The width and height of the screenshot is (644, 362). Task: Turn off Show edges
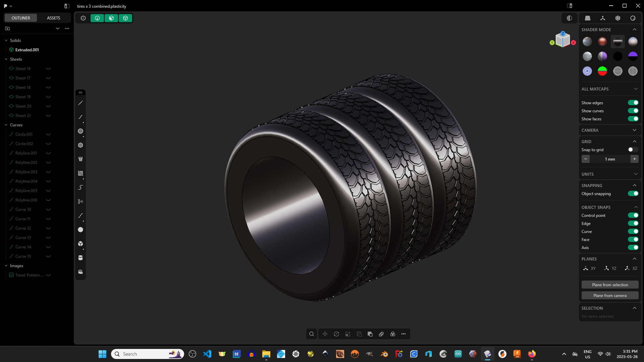click(633, 103)
